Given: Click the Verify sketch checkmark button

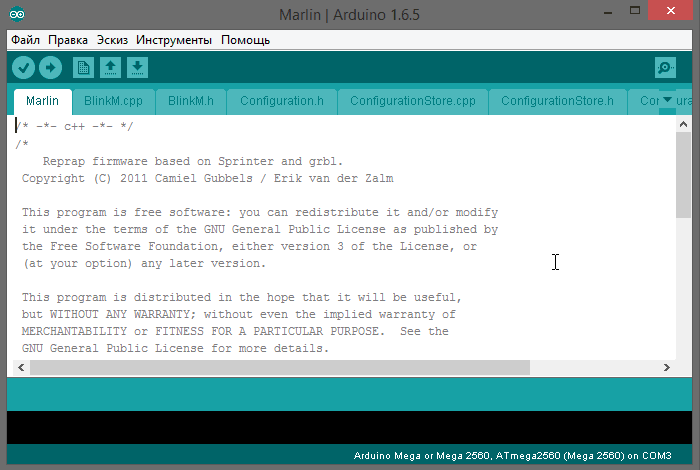Looking at the screenshot, I should point(23,68).
